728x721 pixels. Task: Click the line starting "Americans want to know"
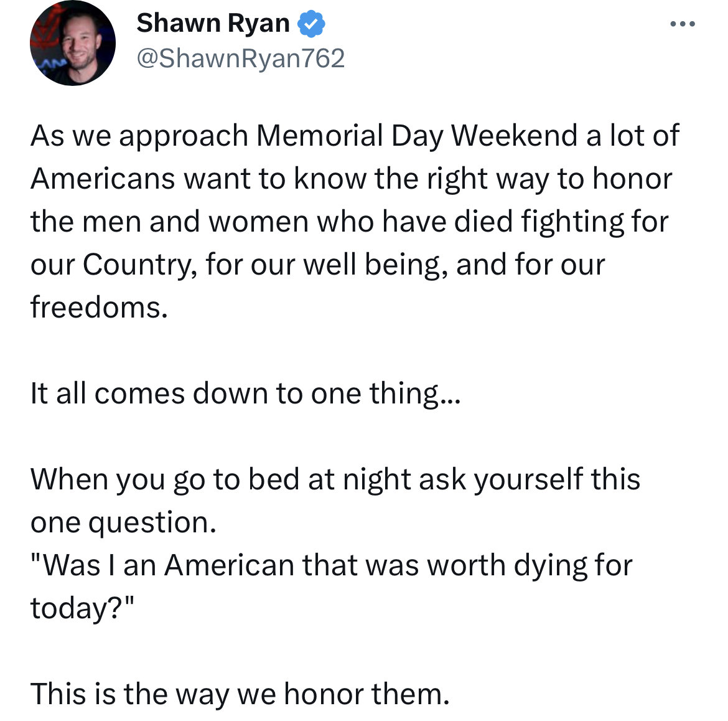[x=351, y=179]
